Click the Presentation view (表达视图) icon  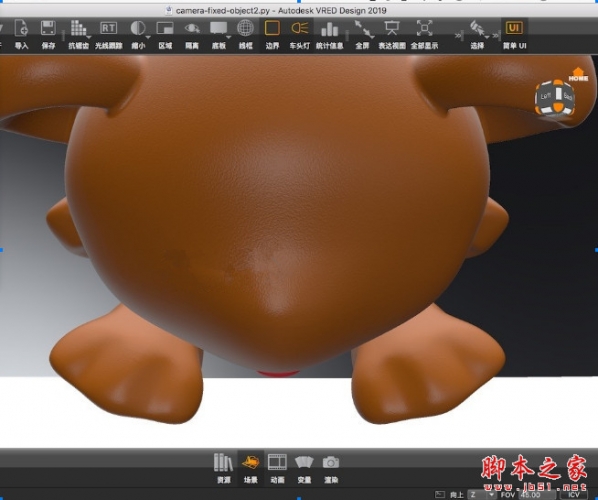coord(392,28)
